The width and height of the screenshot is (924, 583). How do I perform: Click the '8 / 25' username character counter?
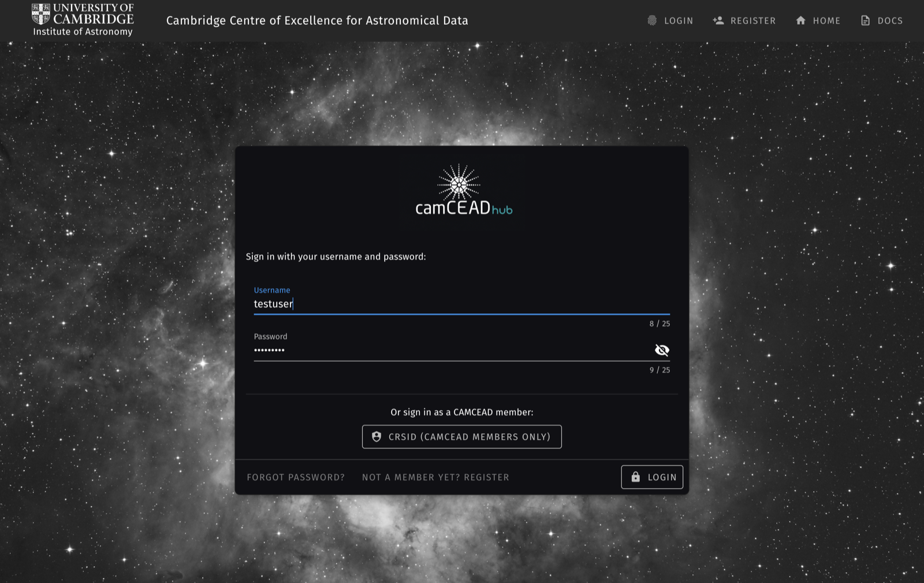660,324
